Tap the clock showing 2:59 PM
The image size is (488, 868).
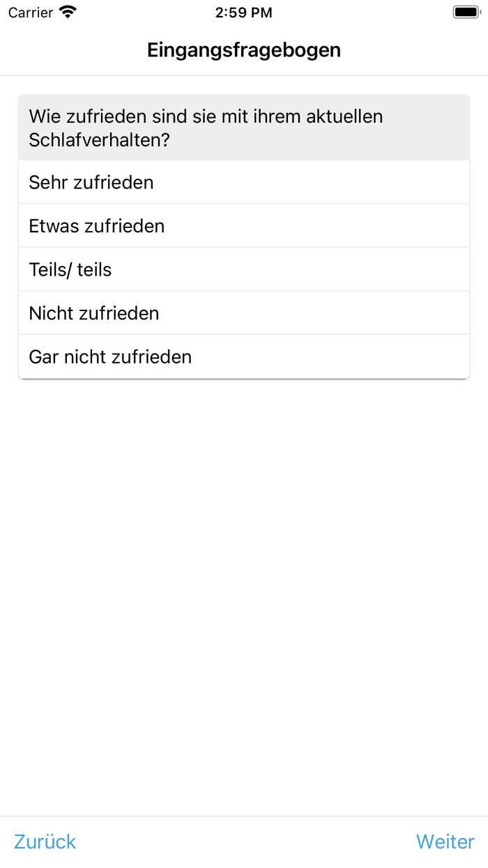tap(244, 11)
